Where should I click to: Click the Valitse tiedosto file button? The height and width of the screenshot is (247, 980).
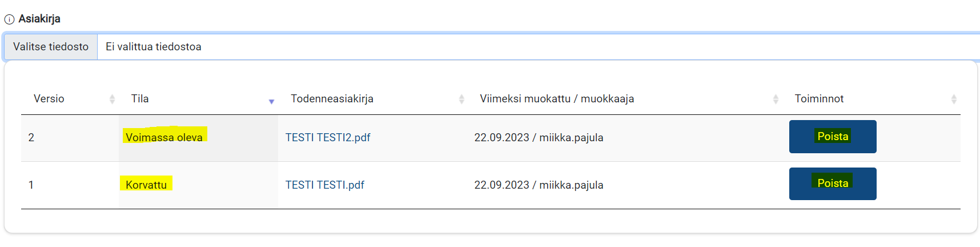click(x=51, y=47)
